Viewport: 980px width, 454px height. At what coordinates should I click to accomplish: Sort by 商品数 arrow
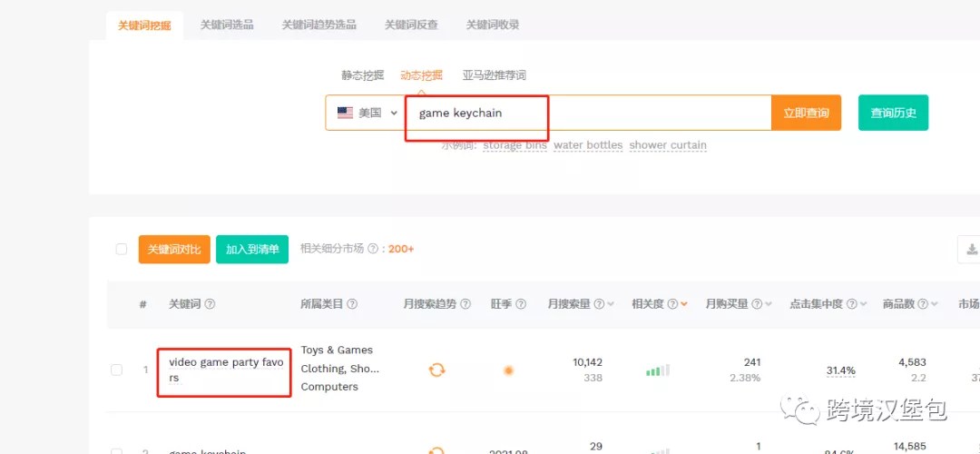pyautogui.click(x=935, y=304)
